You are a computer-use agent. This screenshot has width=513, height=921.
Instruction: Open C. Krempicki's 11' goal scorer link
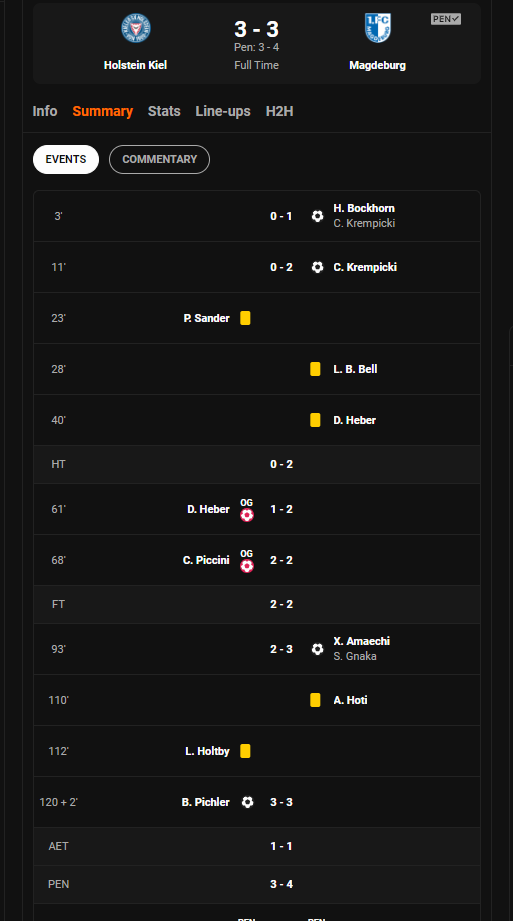[x=365, y=267]
